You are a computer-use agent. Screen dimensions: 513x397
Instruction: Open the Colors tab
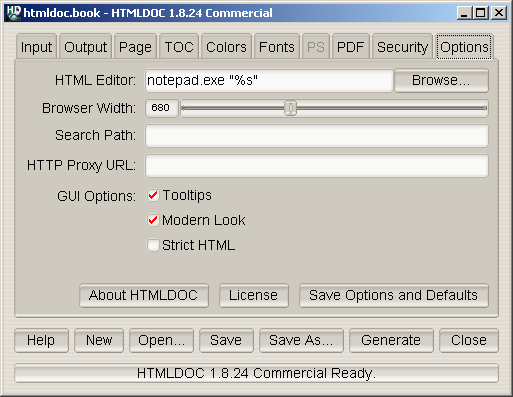pyautogui.click(x=226, y=46)
